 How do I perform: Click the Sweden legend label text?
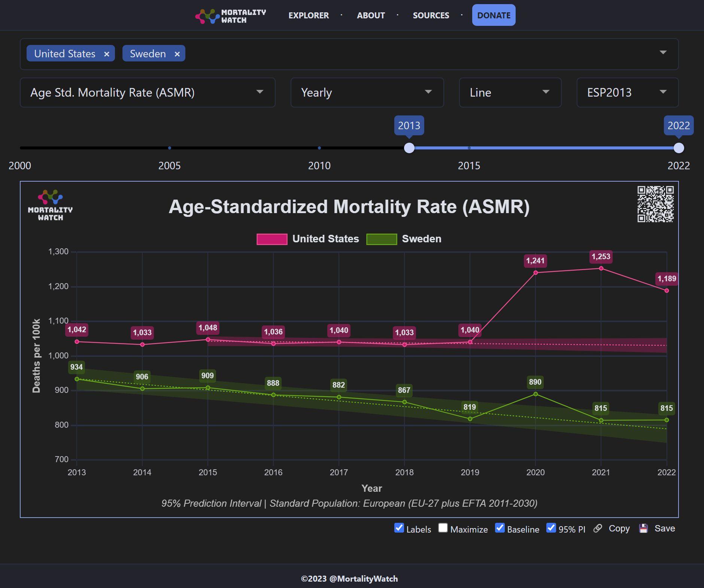click(x=422, y=239)
